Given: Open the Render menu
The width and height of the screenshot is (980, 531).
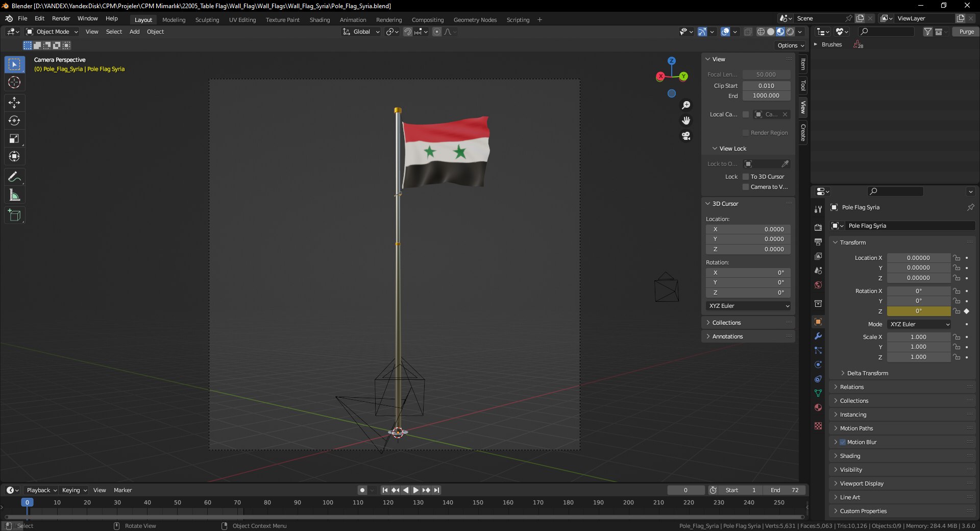Looking at the screenshot, I should 61,18.
